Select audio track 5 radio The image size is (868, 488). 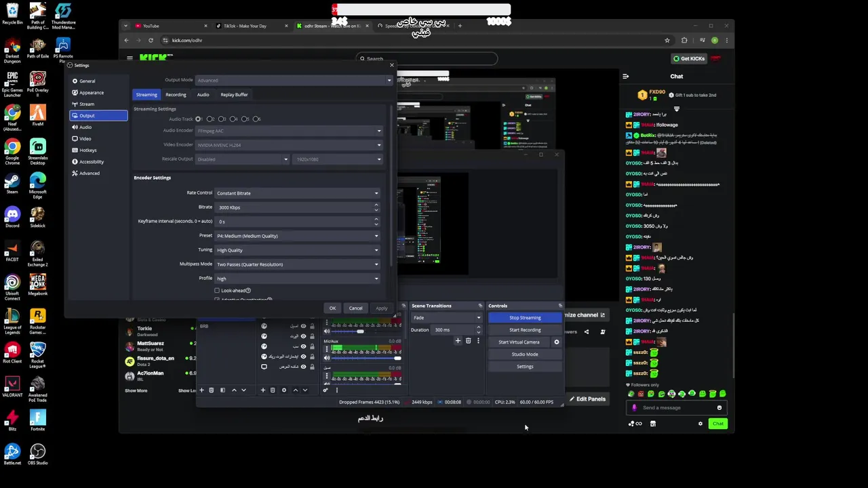pyautogui.click(x=245, y=119)
